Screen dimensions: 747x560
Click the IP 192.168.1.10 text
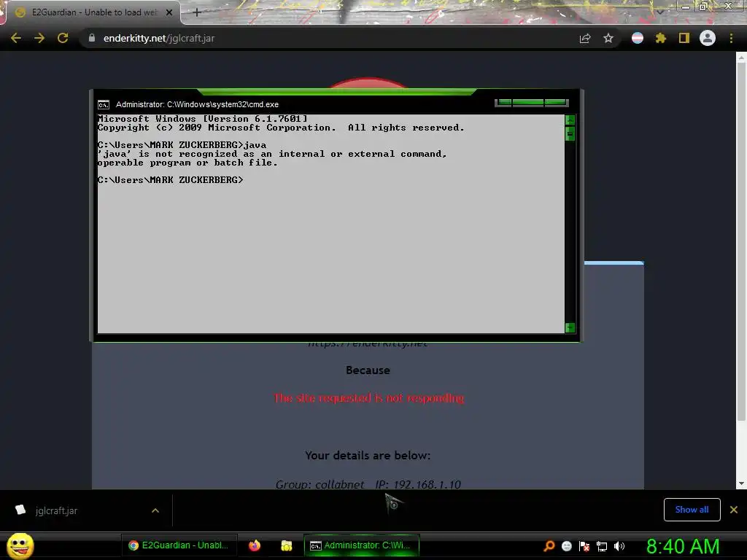pos(418,484)
